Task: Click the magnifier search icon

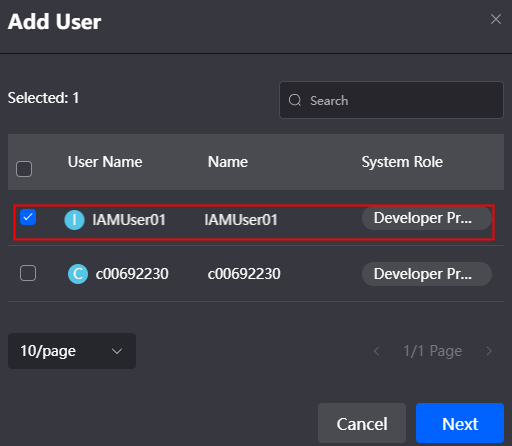Action: pyautogui.click(x=295, y=100)
